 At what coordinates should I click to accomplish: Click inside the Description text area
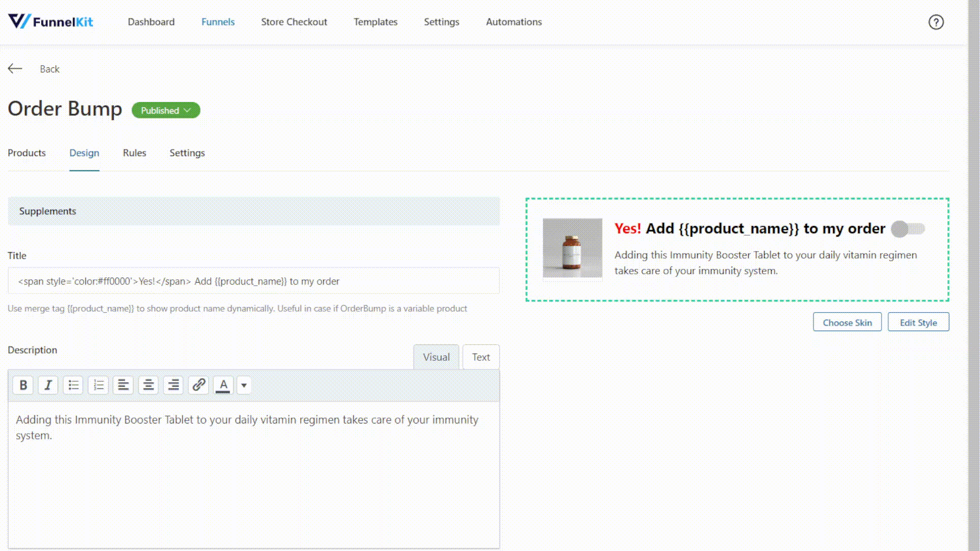[254, 474]
